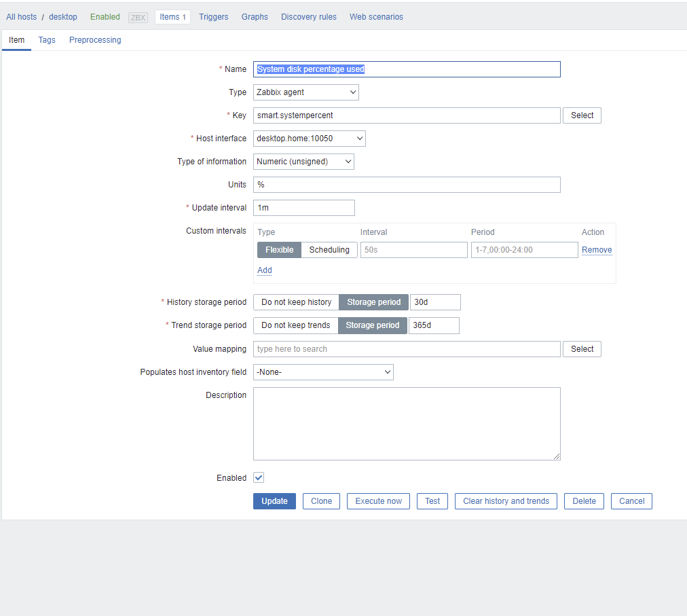
Task: Switch to the Preprocessing tab
Action: click(x=95, y=40)
